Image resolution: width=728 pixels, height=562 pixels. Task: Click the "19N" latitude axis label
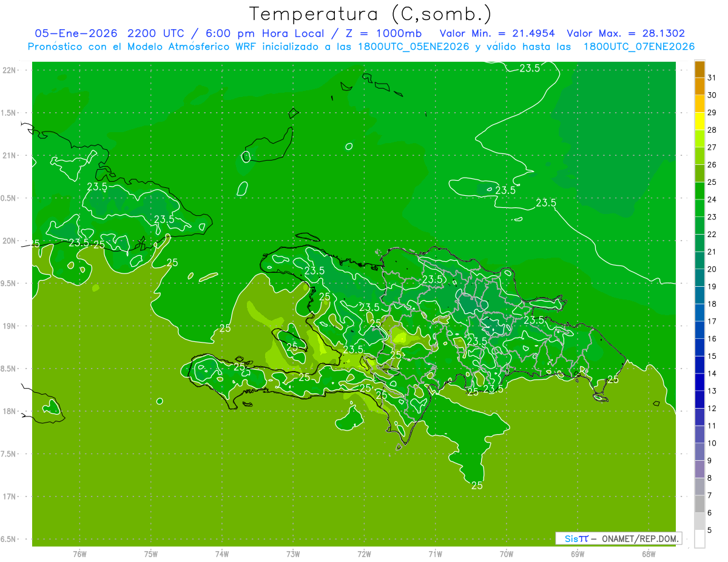coord(10,326)
